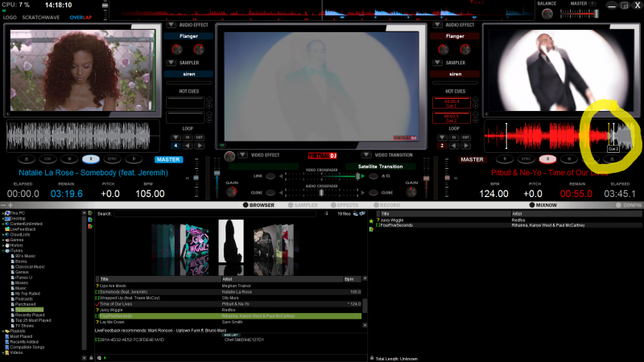Switch to the SAMPLER tab

coord(303,205)
